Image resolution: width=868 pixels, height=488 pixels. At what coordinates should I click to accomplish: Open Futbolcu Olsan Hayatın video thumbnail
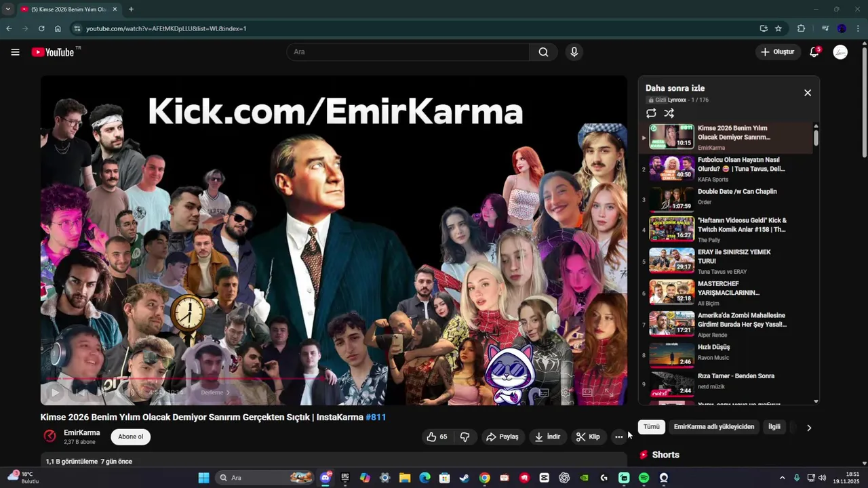point(672,169)
